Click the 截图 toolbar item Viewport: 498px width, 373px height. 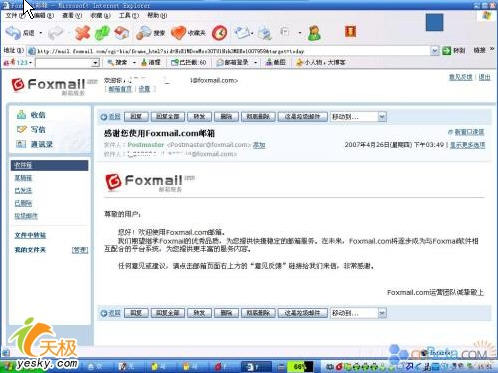[276, 62]
